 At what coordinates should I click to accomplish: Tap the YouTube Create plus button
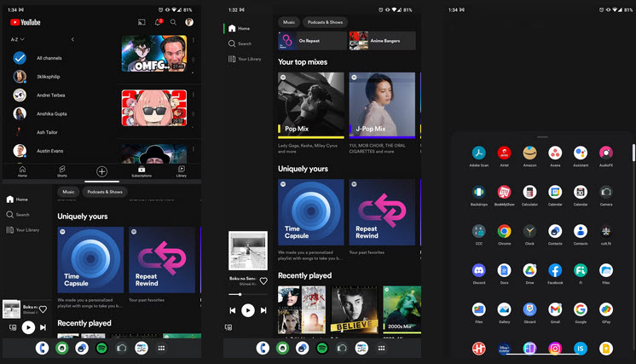point(101,171)
